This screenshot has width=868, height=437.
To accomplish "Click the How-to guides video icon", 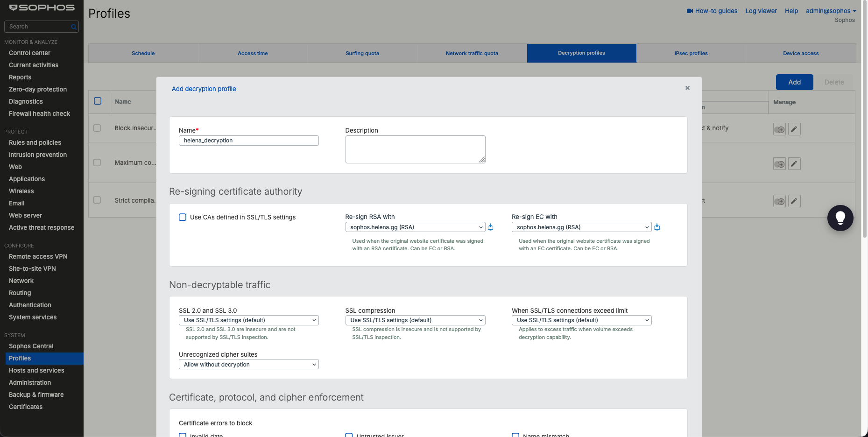I will click(690, 11).
